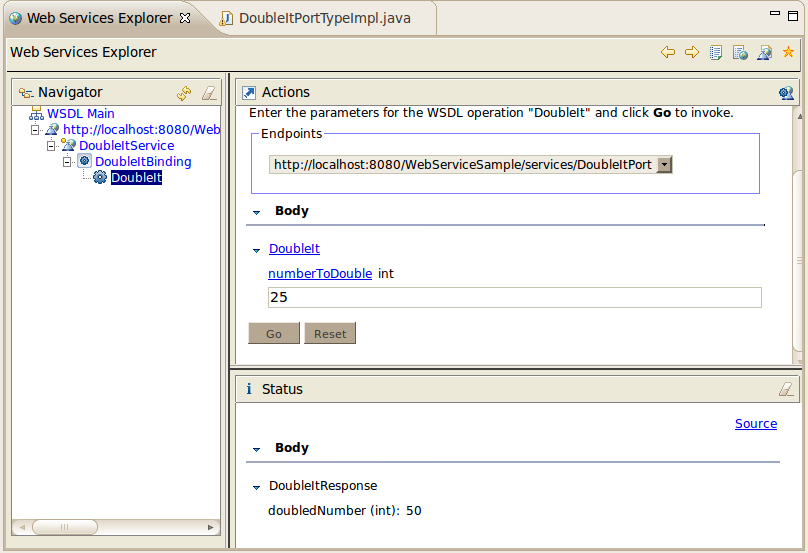Collapse the DoubleItResponse section in Status
Image resolution: width=808 pixels, height=553 pixels.
pos(257,487)
